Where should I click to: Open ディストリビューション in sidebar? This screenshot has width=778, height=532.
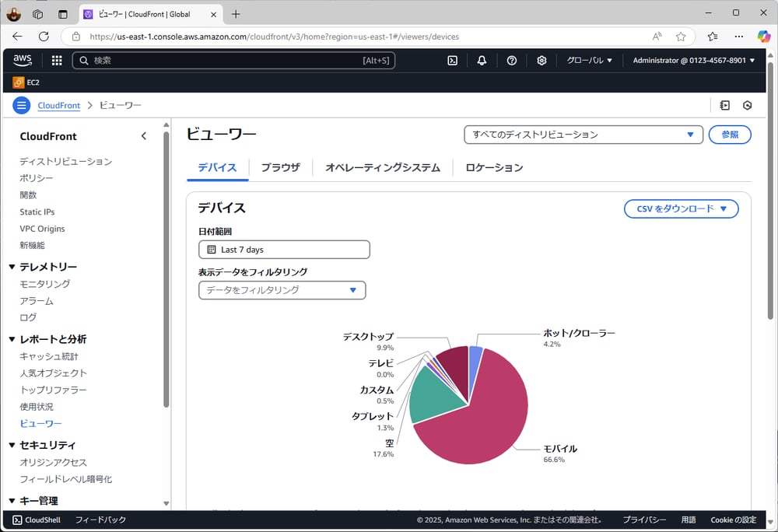(65, 161)
